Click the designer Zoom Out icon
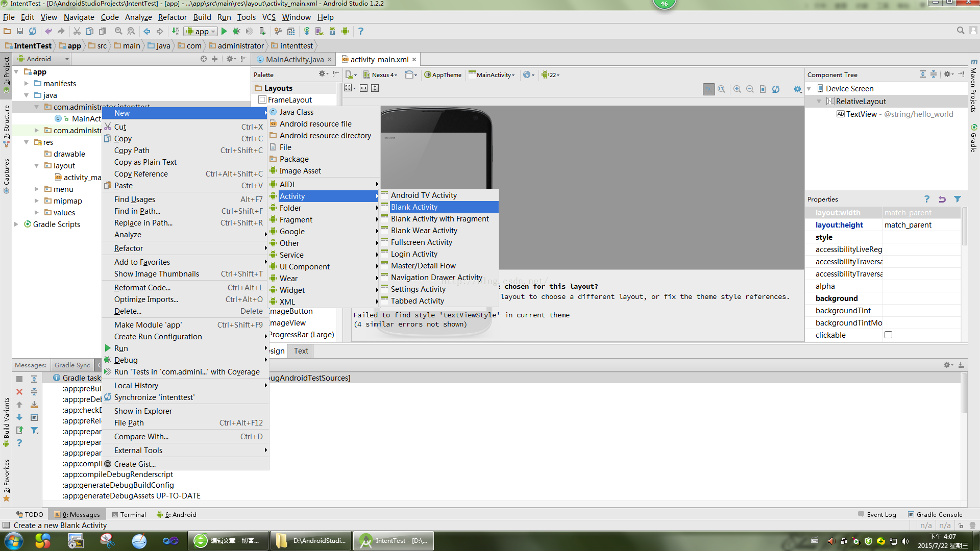The width and height of the screenshot is (980, 551). (x=750, y=89)
